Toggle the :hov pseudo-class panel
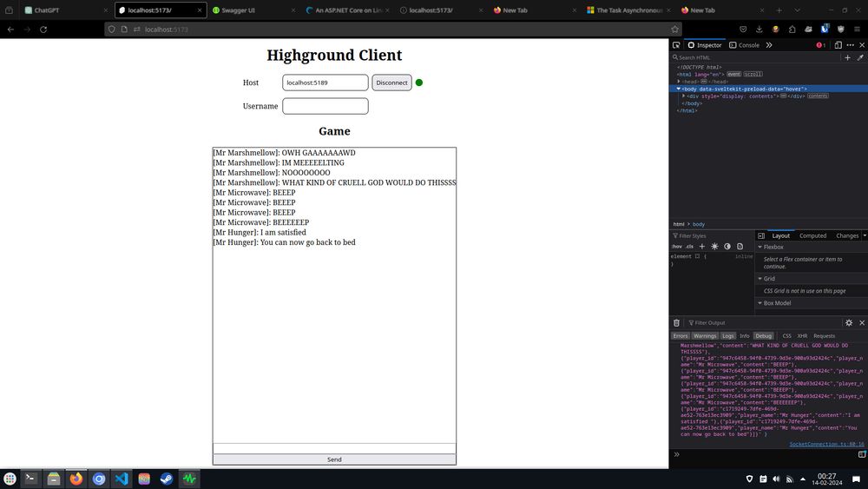868x489 pixels. point(677,247)
